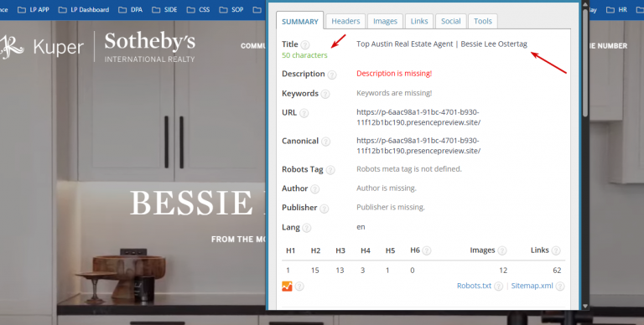Click the orange Google Analytics icon
The image size is (644, 325).
287,286
